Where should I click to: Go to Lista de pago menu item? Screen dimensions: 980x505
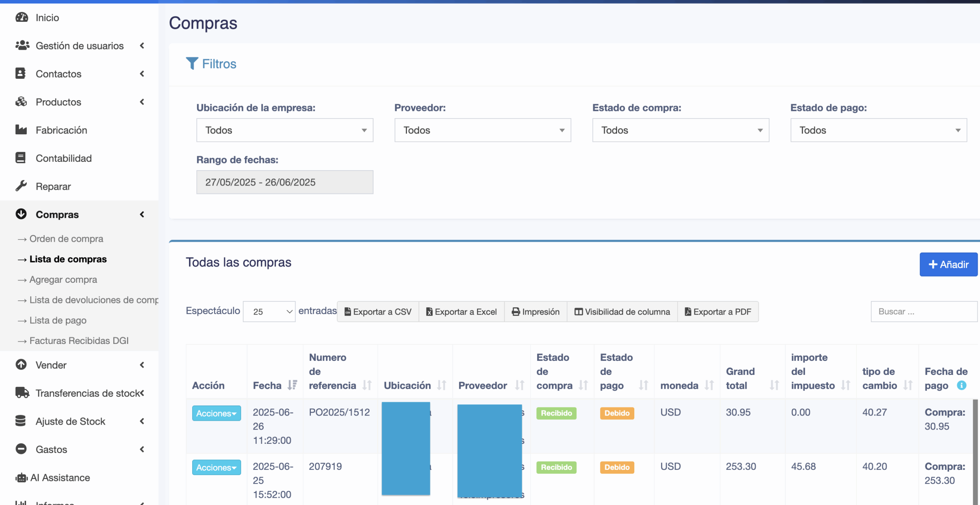(58, 320)
